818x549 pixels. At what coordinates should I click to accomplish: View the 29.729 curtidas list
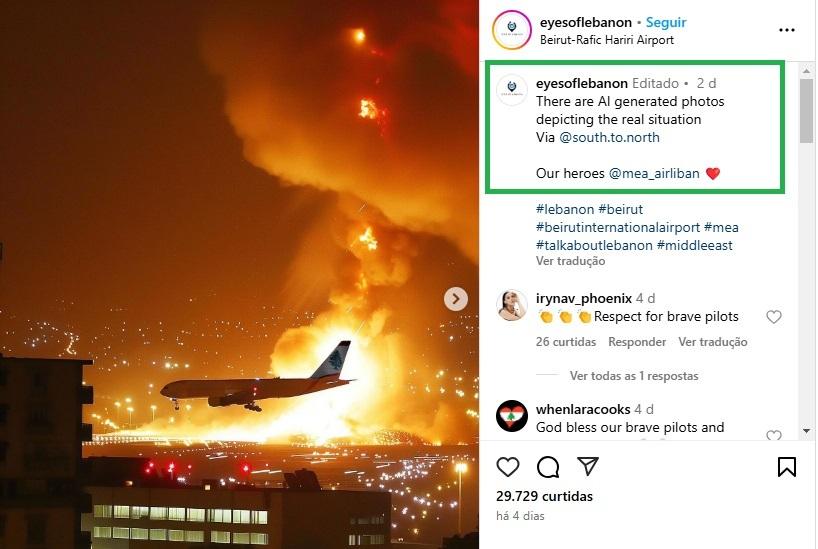point(544,496)
